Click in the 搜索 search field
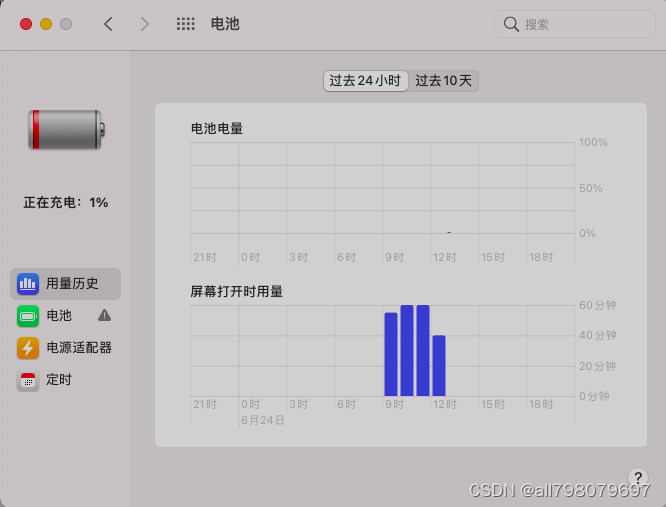666x507 pixels. click(x=575, y=24)
